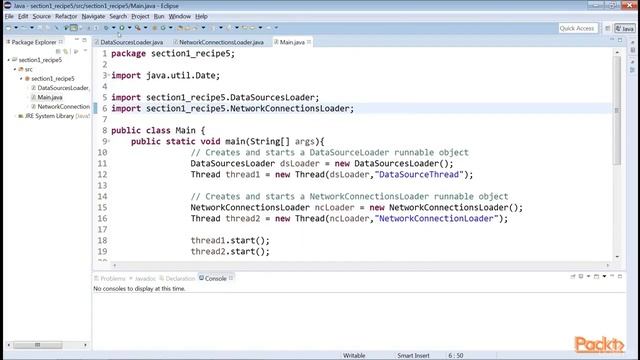Minimize the Console view
Screen dimensions: 640x360
pyautogui.click(x=612, y=276)
